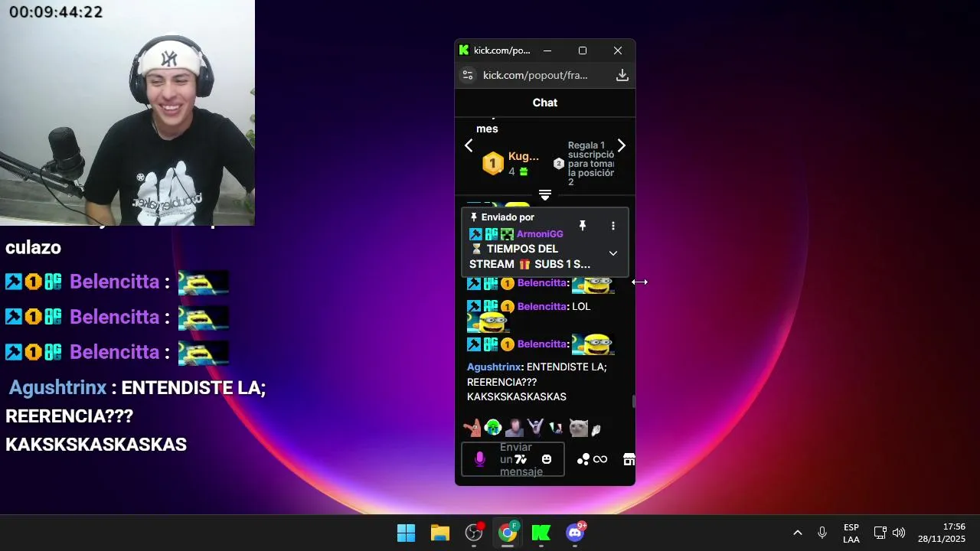Click the infinity symbol icon beside chat input

[x=600, y=459]
